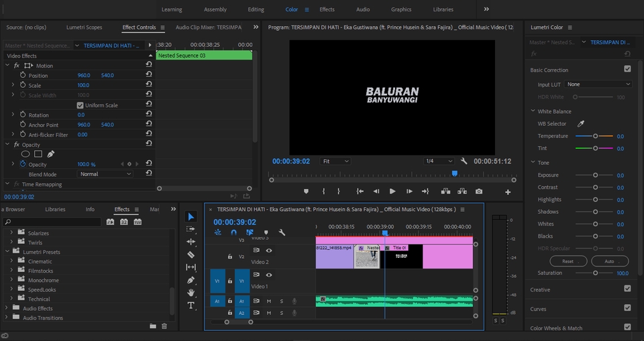Open the Button Editor plus icon
This screenshot has width=644, height=341.
(x=508, y=192)
